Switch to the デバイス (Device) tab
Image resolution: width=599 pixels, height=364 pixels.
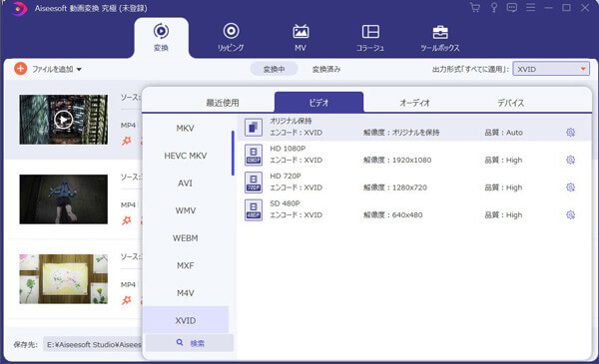(x=511, y=103)
